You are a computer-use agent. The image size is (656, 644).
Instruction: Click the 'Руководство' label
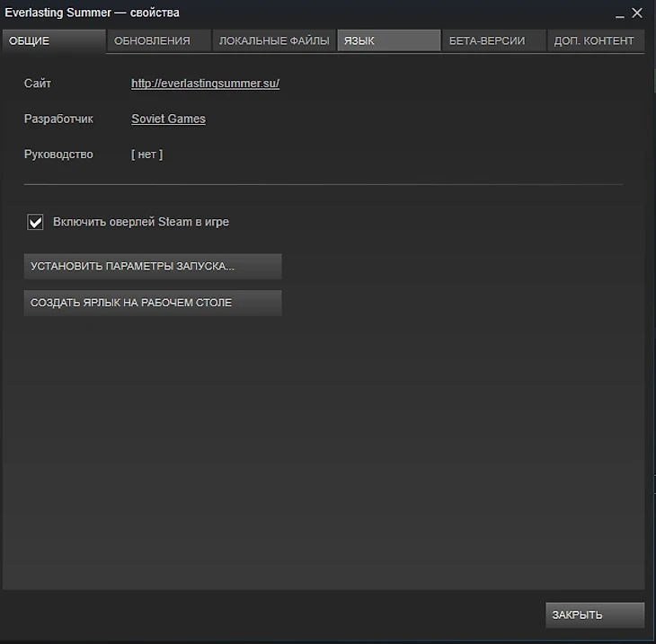[x=58, y=154]
